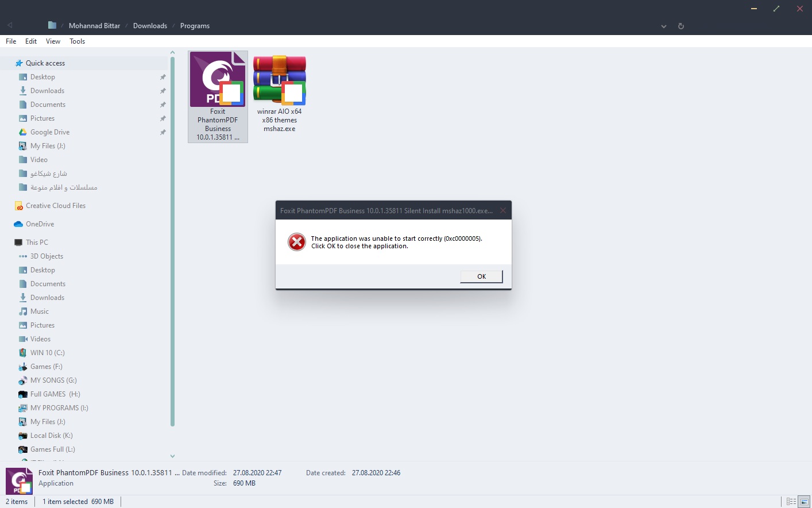Image resolution: width=812 pixels, height=508 pixels.
Task: Click the '2 items' status bar text
Action: point(17,502)
